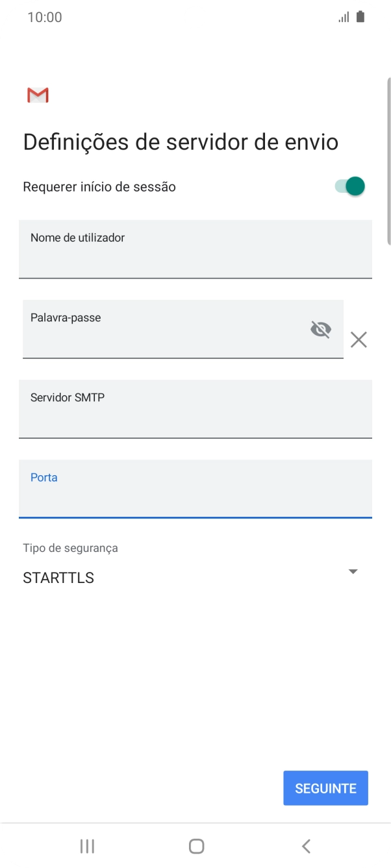Tap the back navigation arrow
The image size is (391, 868).
pos(305,846)
